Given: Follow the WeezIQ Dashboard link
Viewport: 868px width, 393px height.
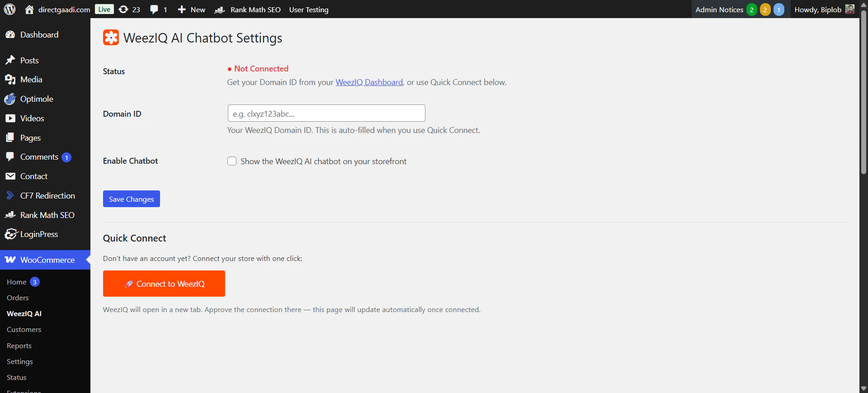Looking at the screenshot, I should [x=369, y=82].
